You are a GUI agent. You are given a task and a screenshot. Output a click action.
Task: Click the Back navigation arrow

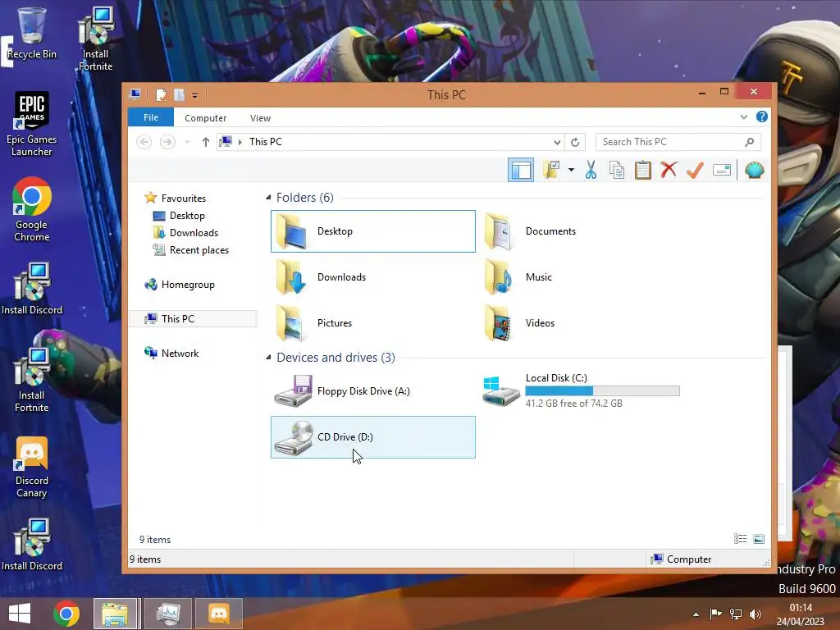[144, 142]
